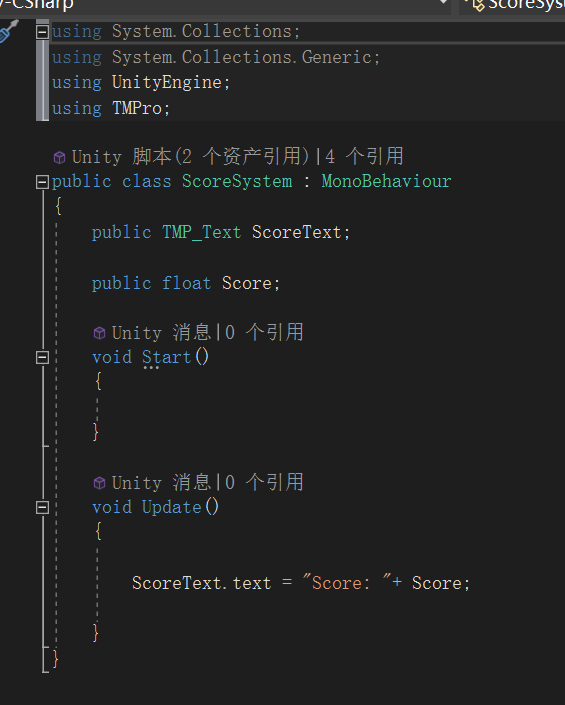Click the Unity message icon above Start
Image resolution: width=565 pixels, height=705 pixels.
(x=99, y=333)
